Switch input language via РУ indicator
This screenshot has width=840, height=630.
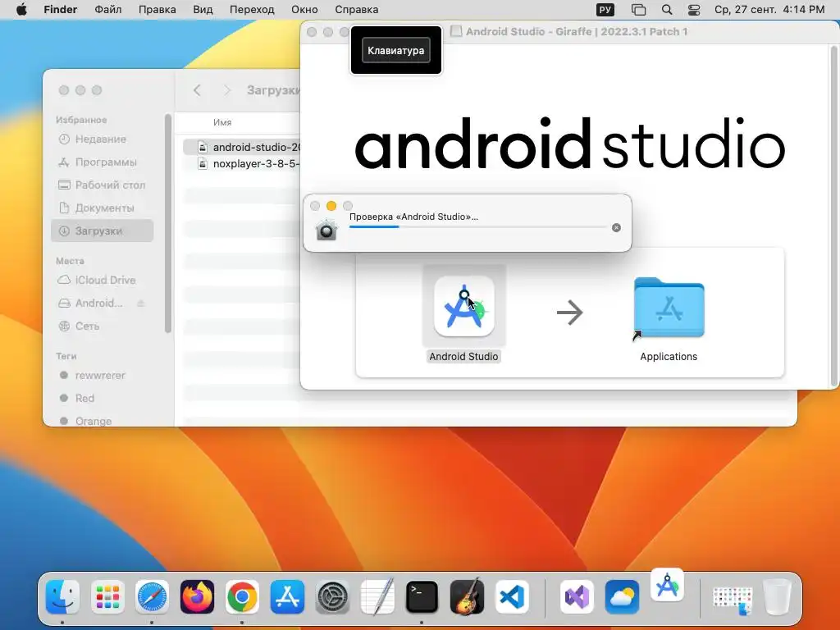point(605,10)
